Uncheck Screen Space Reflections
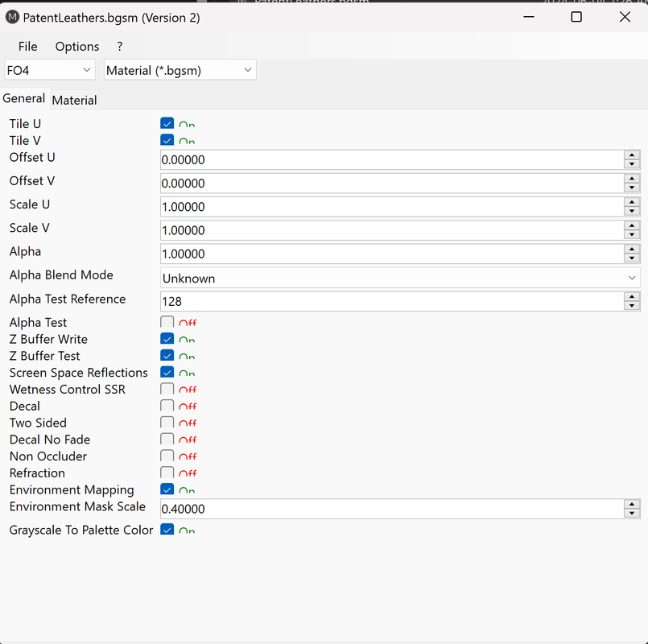Viewport: 648px width, 644px height. tap(167, 372)
